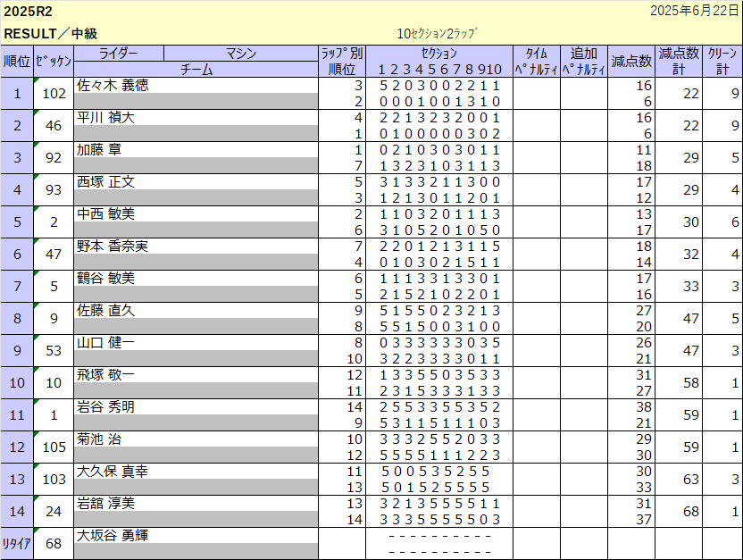Click the クリーン計 column header
Image resolution: width=743 pixels, height=560 pixels.
point(722,61)
